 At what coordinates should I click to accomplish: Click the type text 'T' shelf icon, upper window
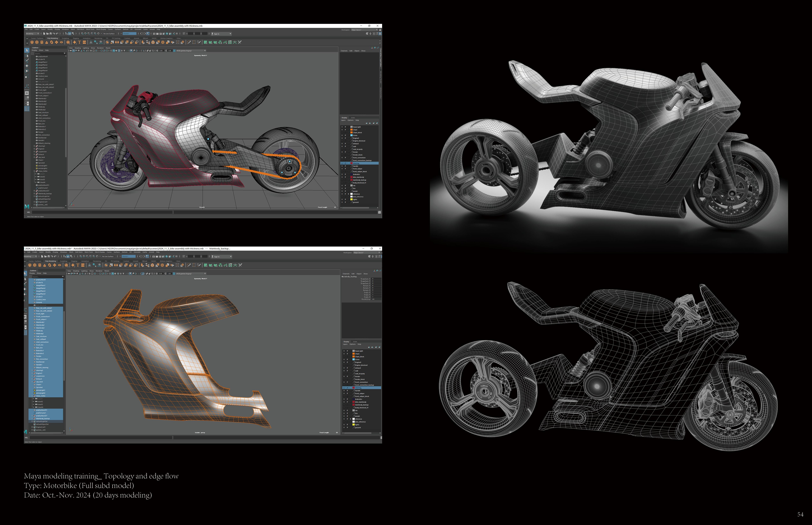(79, 42)
